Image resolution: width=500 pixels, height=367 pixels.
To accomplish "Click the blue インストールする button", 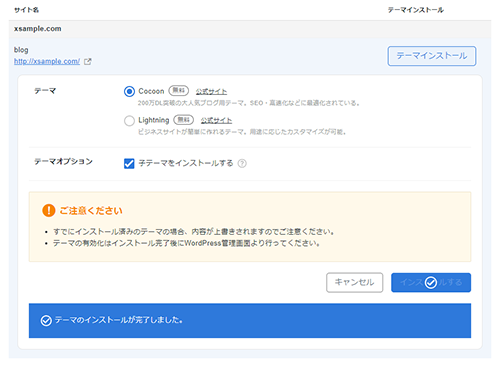I will (x=431, y=282).
